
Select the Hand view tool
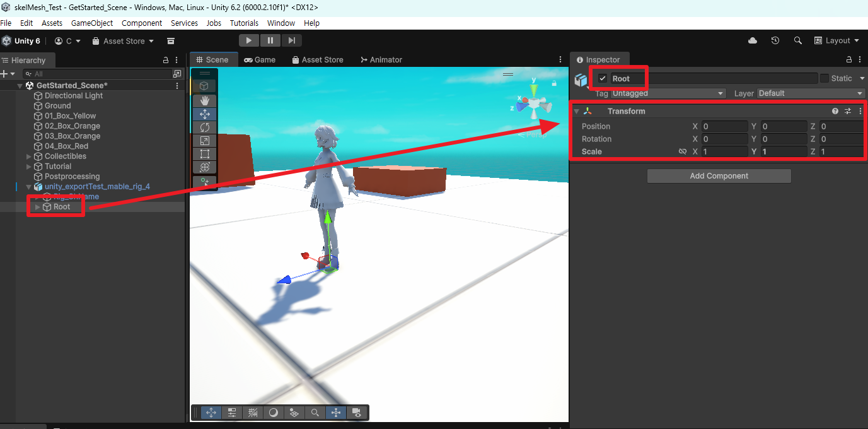[x=204, y=101]
